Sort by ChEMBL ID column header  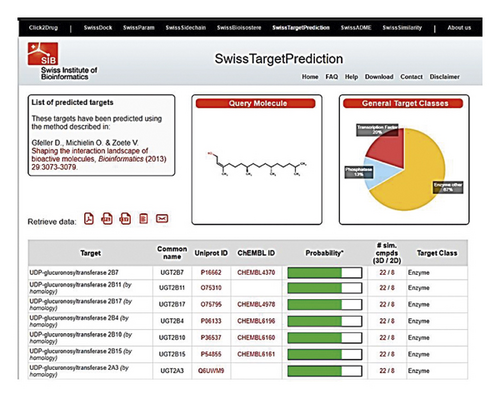[256, 253]
